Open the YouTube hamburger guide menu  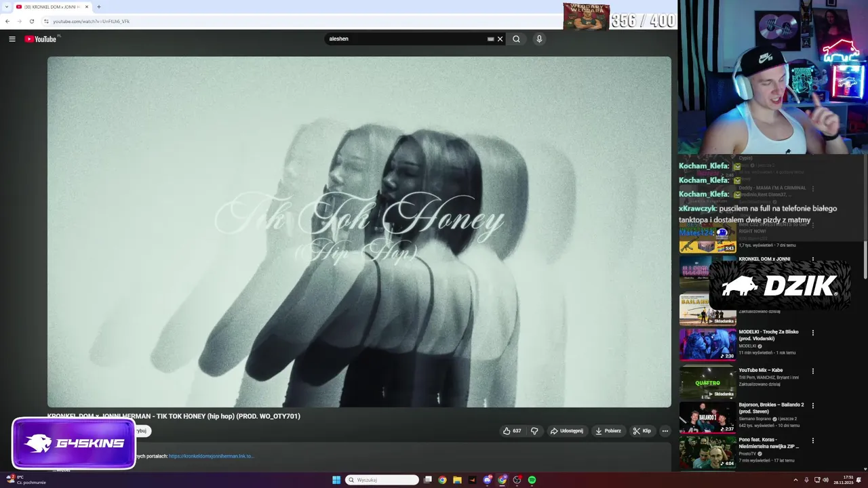pyautogui.click(x=12, y=39)
